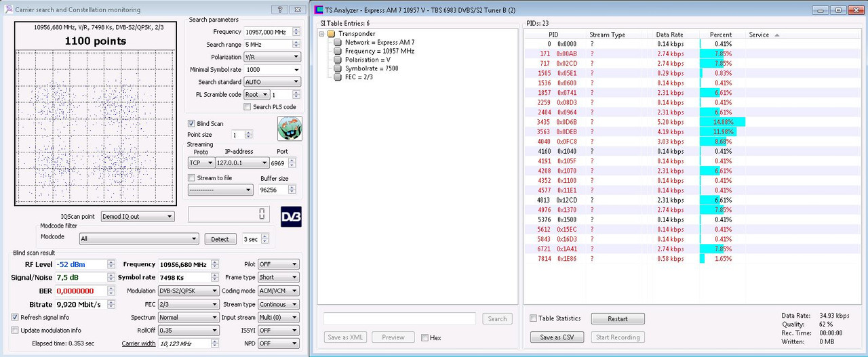Click the DVB logo icon
868x357 pixels.
[x=291, y=216]
